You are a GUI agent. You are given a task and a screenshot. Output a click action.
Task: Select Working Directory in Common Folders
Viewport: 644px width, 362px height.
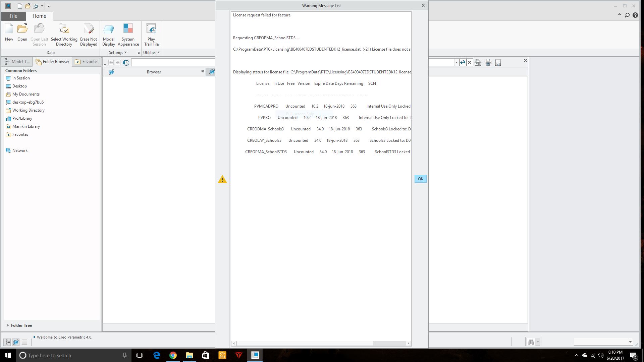(x=28, y=110)
